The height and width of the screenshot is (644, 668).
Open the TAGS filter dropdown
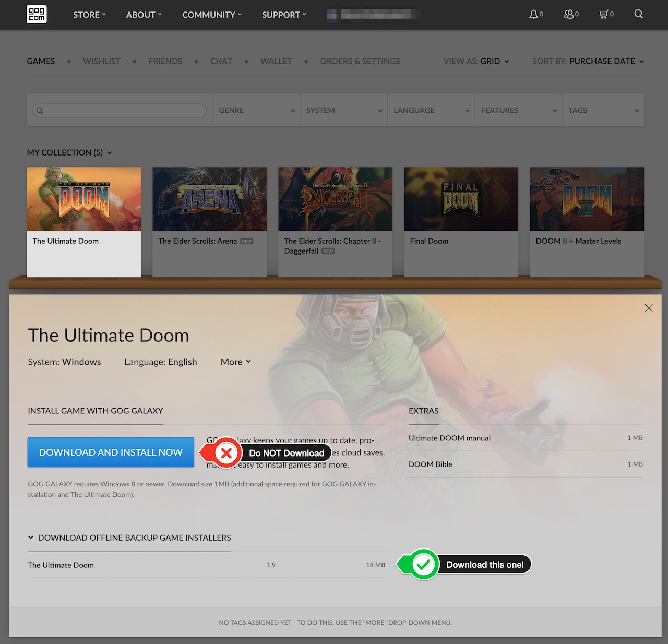(603, 110)
